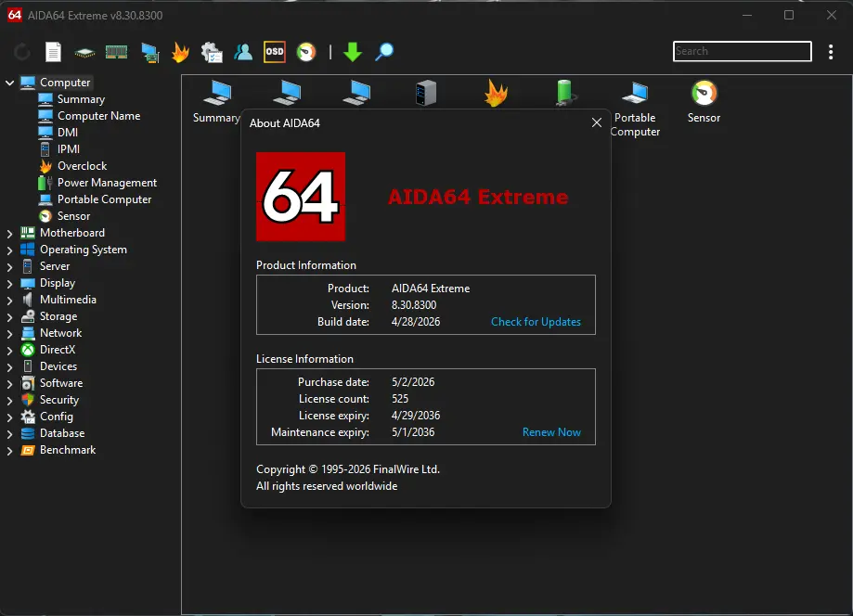The height and width of the screenshot is (616, 853).
Task: Collapse the Computer tree node
Action: [x=9, y=83]
